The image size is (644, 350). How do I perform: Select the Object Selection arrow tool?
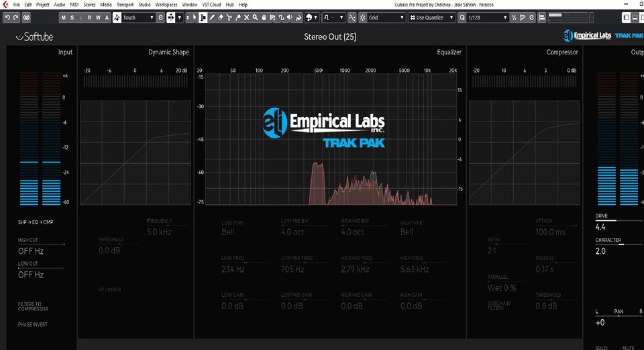click(195, 17)
